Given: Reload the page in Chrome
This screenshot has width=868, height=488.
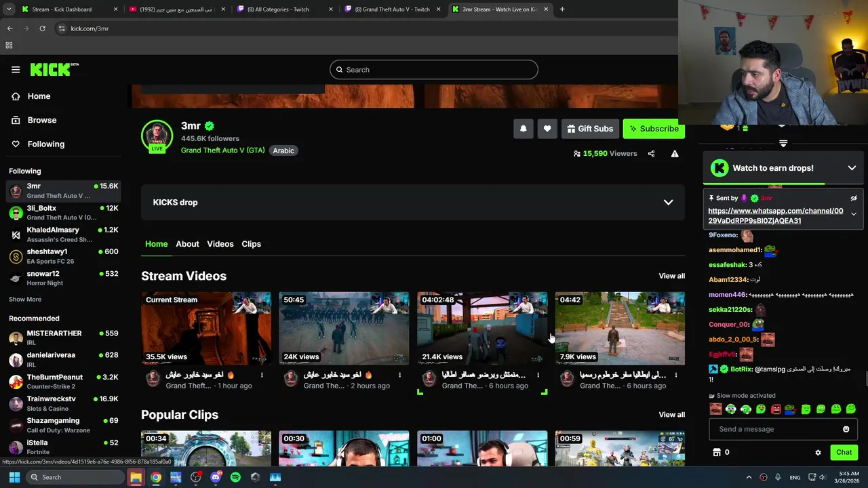Looking at the screenshot, I should pos(42,28).
